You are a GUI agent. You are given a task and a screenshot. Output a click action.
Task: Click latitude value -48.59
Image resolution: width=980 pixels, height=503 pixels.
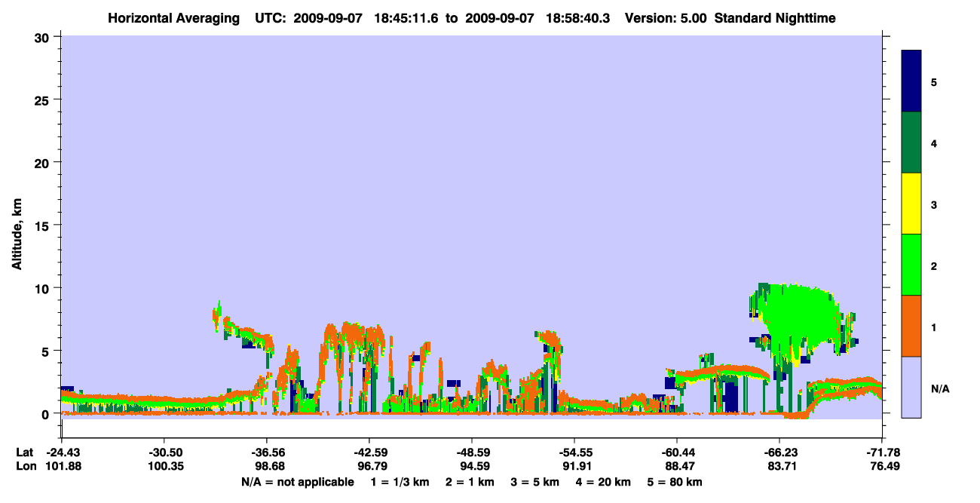tap(471, 452)
